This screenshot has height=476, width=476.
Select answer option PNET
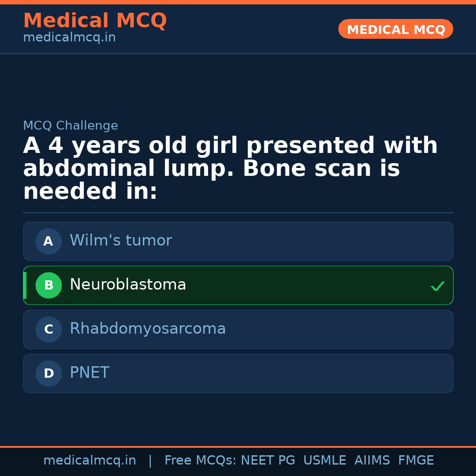(238, 373)
